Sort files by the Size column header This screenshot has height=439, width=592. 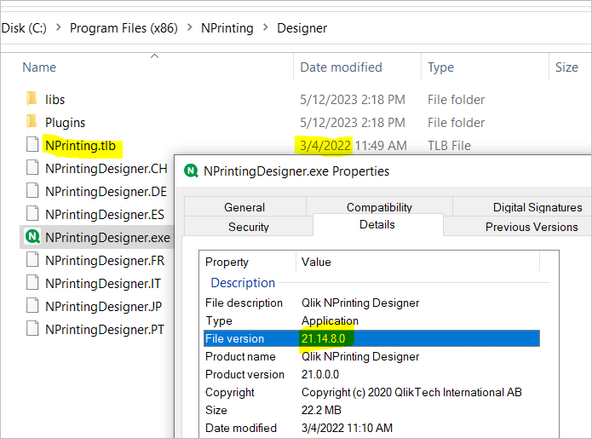tap(566, 67)
